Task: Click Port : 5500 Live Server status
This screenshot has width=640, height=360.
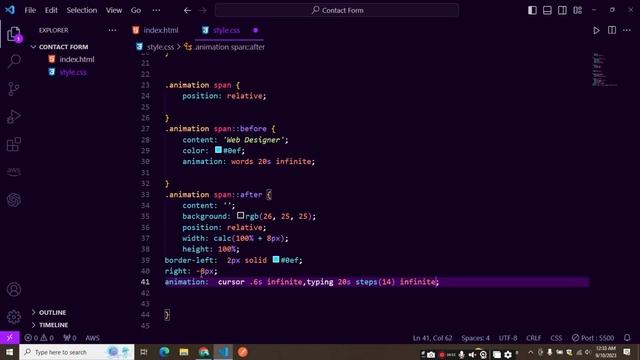Action: pos(593,338)
